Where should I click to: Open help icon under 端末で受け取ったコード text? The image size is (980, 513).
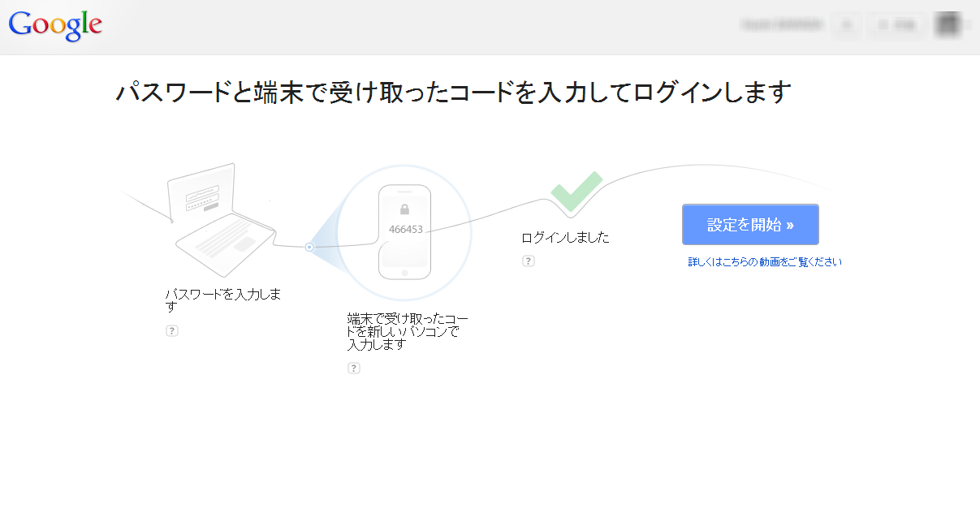pos(353,369)
